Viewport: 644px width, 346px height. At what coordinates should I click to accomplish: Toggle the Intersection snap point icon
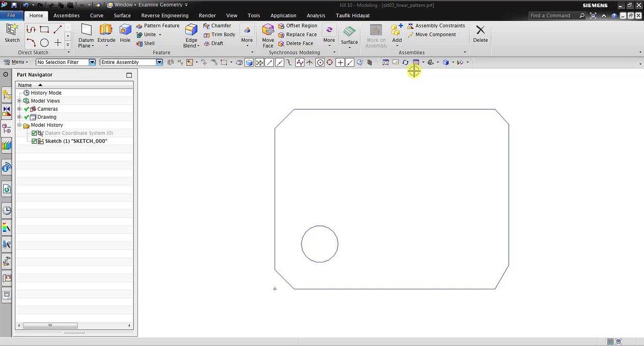[310, 62]
